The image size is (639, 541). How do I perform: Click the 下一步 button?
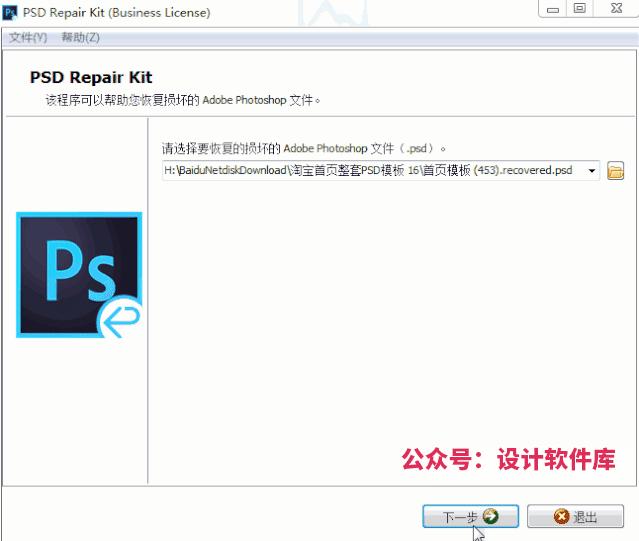pos(470,517)
